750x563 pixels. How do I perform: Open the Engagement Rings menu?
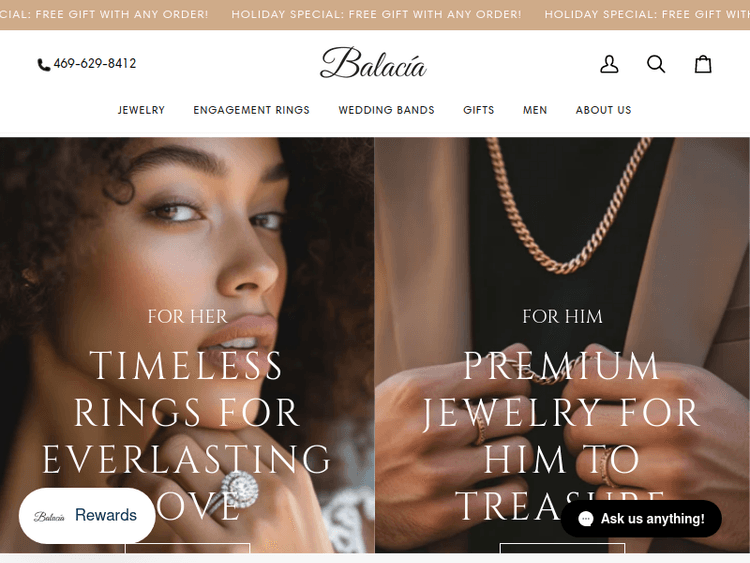click(x=251, y=110)
